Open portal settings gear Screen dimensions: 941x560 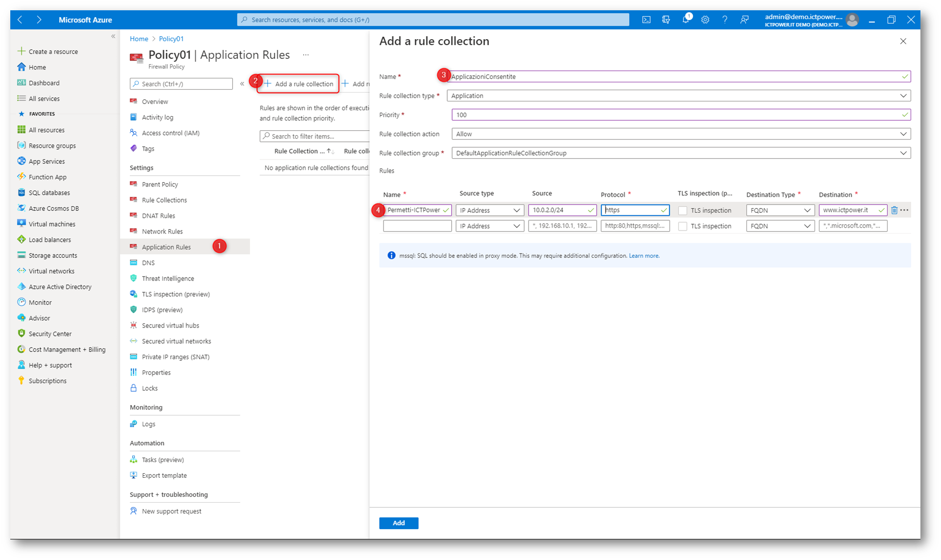click(705, 20)
